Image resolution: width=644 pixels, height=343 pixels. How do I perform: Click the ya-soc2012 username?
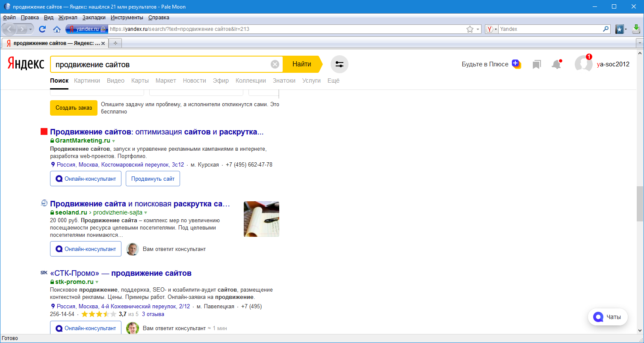click(x=613, y=65)
